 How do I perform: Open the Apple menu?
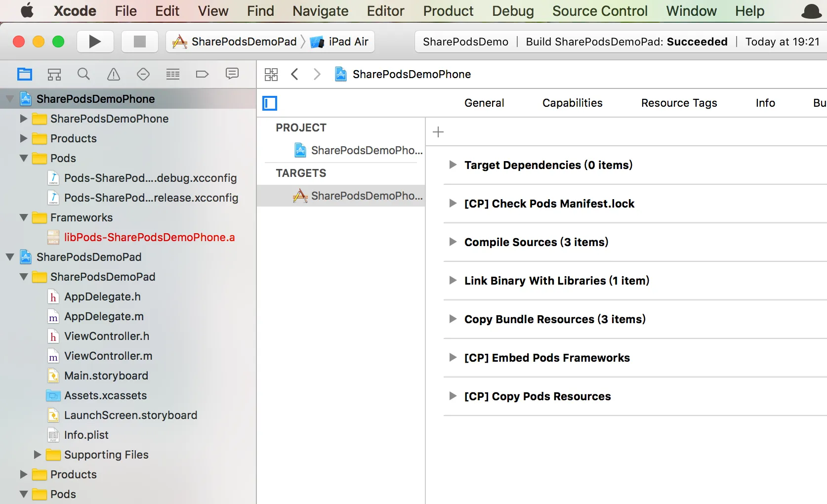pyautogui.click(x=27, y=11)
